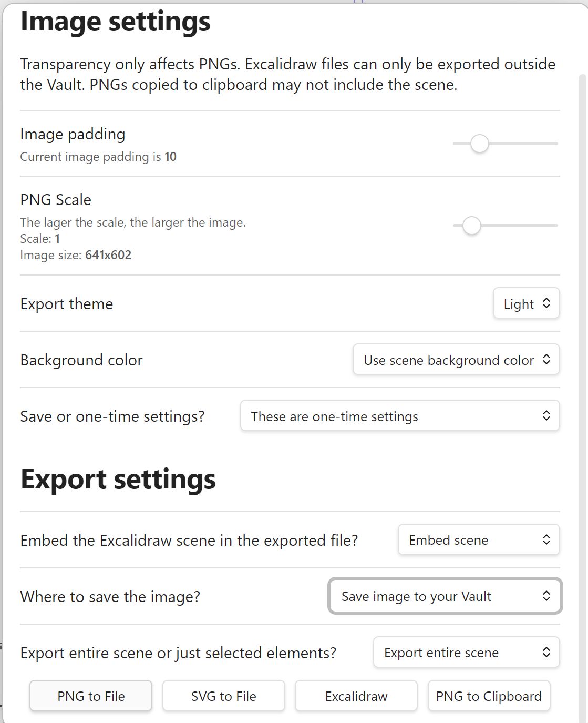Open the one-time settings dropdown

[400, 416]
